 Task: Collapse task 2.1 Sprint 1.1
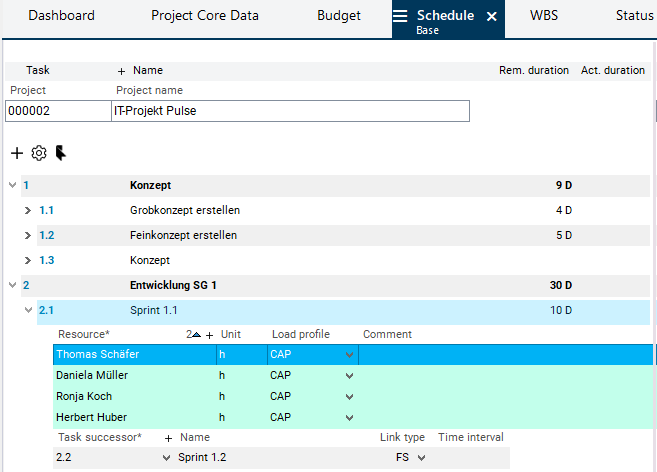[x=28, y=310]
